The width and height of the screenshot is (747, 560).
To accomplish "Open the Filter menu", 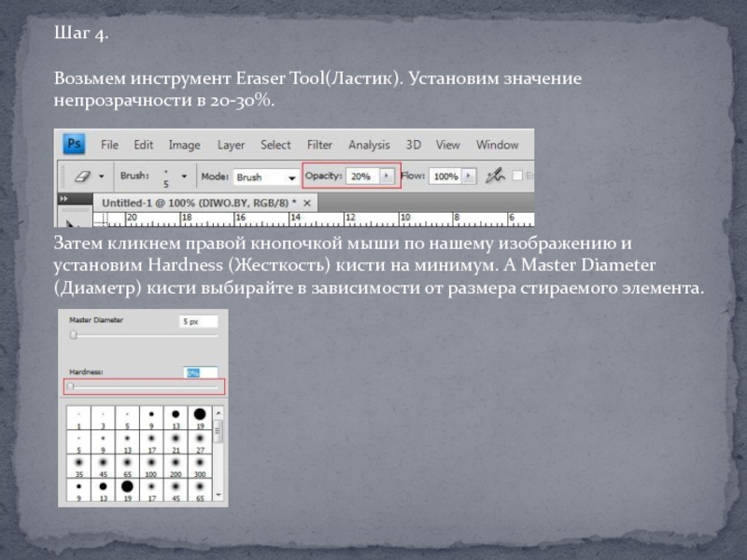I will (319, 145).
